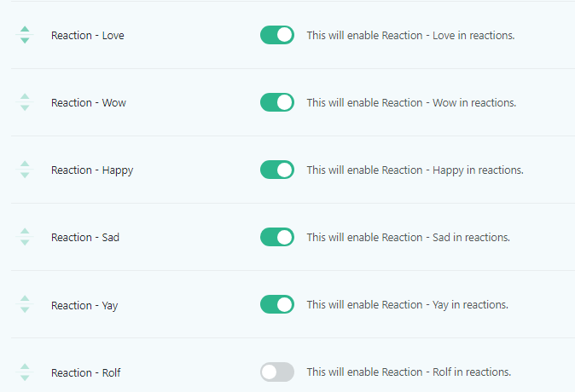Screen dimensions: 575x392
Task: Shift Reaction - Yay up with arrow
Action: tap(25, 299)
